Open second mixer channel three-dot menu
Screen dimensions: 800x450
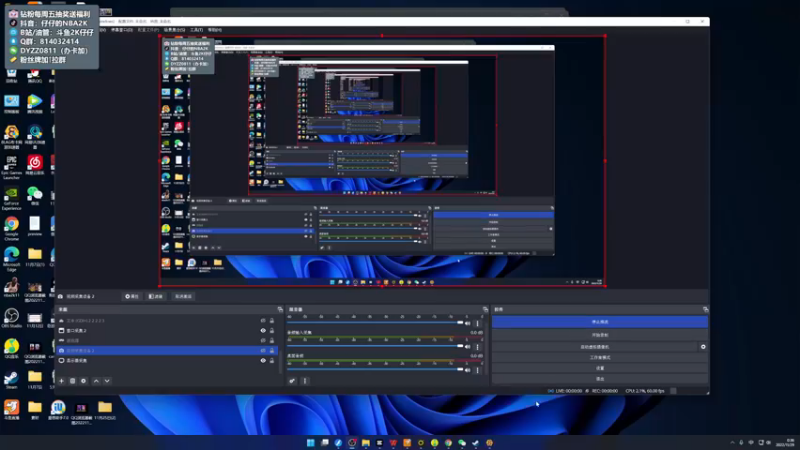tap(478, 347)
